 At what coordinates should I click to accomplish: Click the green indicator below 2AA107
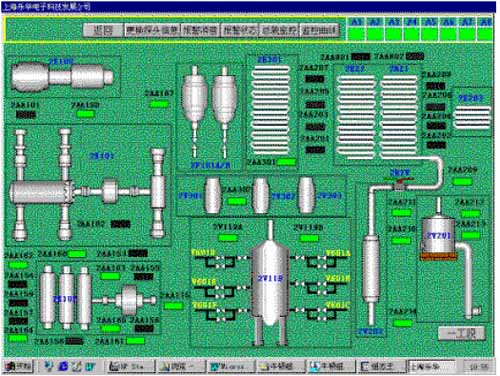(159, 104)
